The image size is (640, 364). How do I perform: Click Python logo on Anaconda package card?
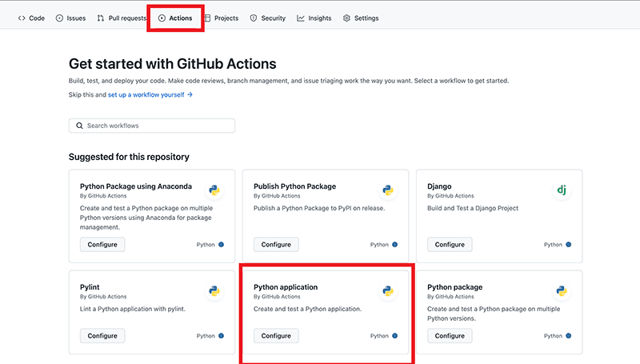(x=214, y=190)
